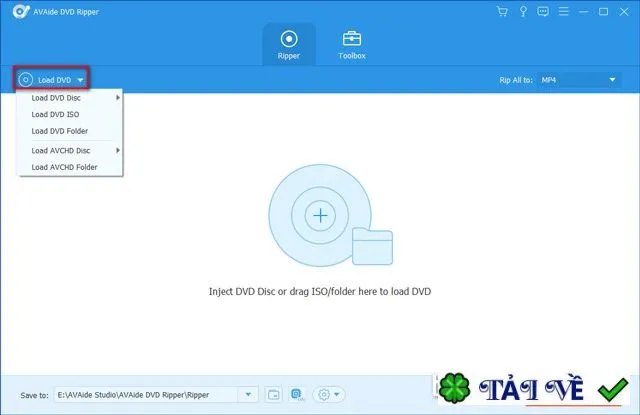Switch to the Toolbox tab
Screen dimensions: 640x415
point(351,45)
